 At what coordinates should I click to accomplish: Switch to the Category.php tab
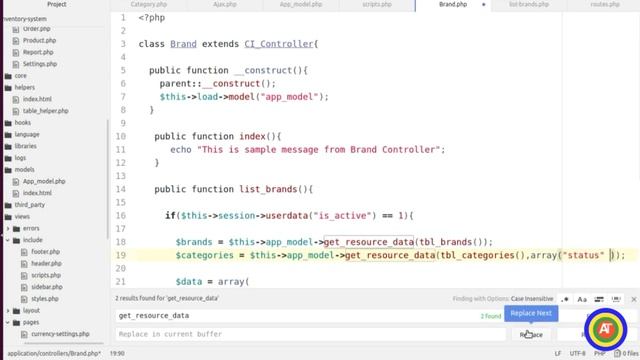coord(149,4)
